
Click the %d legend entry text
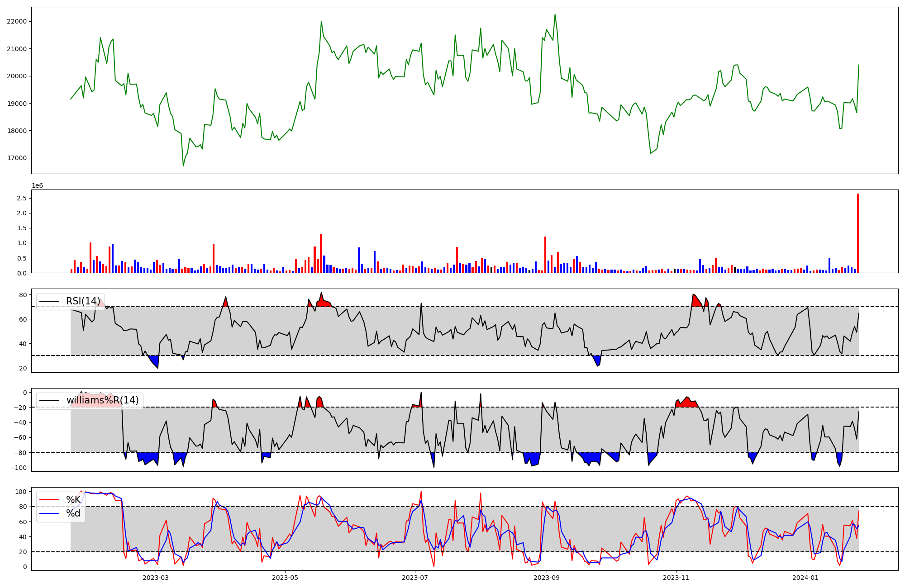tap(73, 513)
